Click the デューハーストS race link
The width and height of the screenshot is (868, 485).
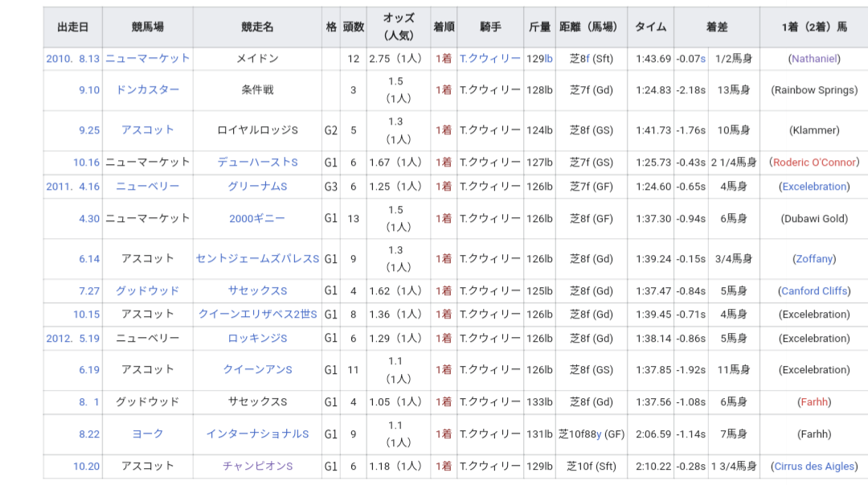[x=257, y=162]
